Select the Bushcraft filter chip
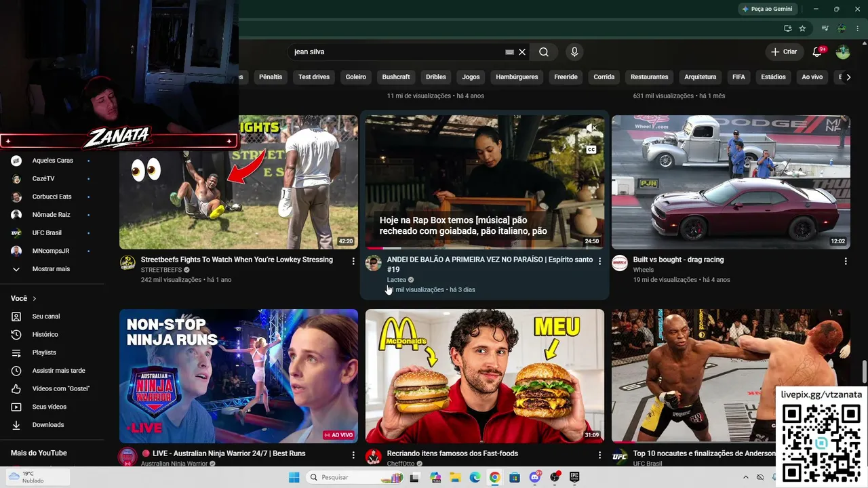The height and width of the screenshot is (488, 868). (396, 77)
